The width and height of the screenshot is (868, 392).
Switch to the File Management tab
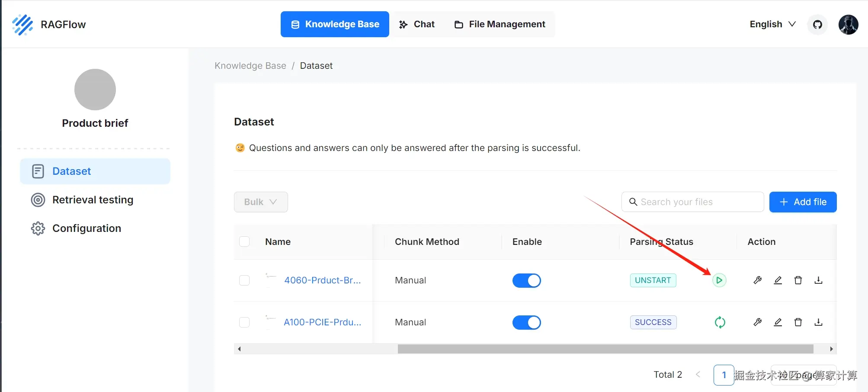500,24
